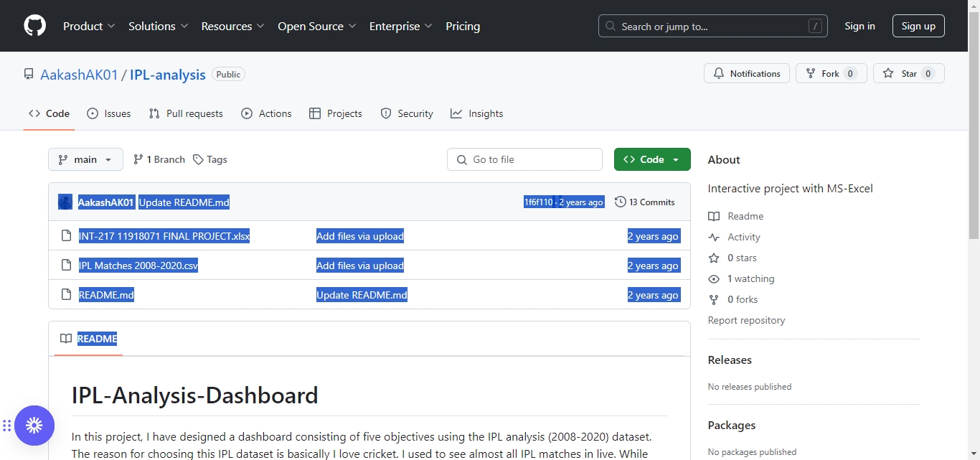Click the star icon on Star button

(x=888, y=73)
